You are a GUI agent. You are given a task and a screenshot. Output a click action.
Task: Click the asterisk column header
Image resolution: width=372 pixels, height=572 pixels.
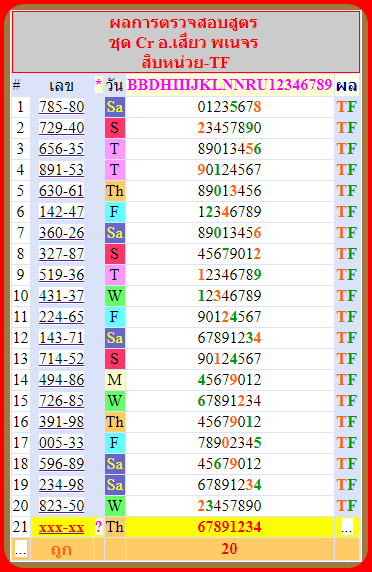coord(98,85)
